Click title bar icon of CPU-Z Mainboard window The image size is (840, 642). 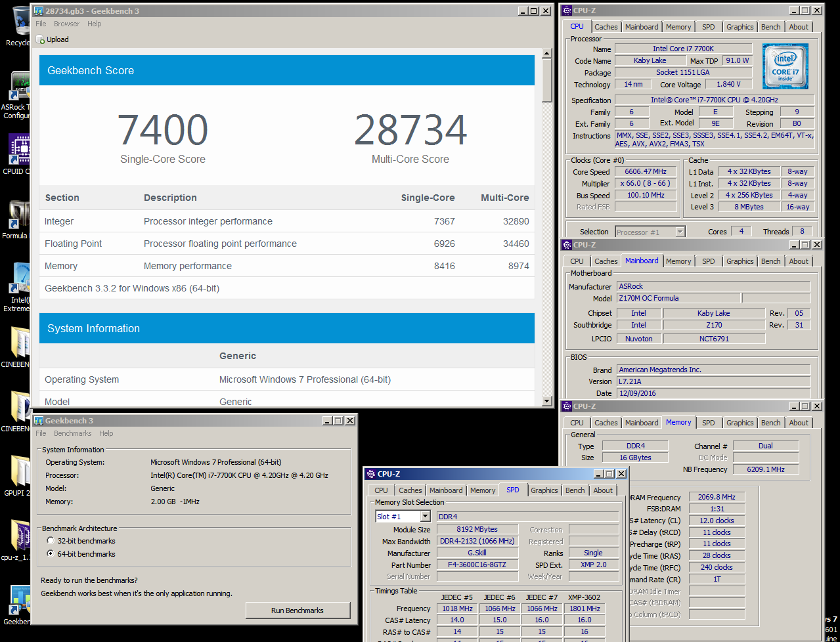coord(567,245)
